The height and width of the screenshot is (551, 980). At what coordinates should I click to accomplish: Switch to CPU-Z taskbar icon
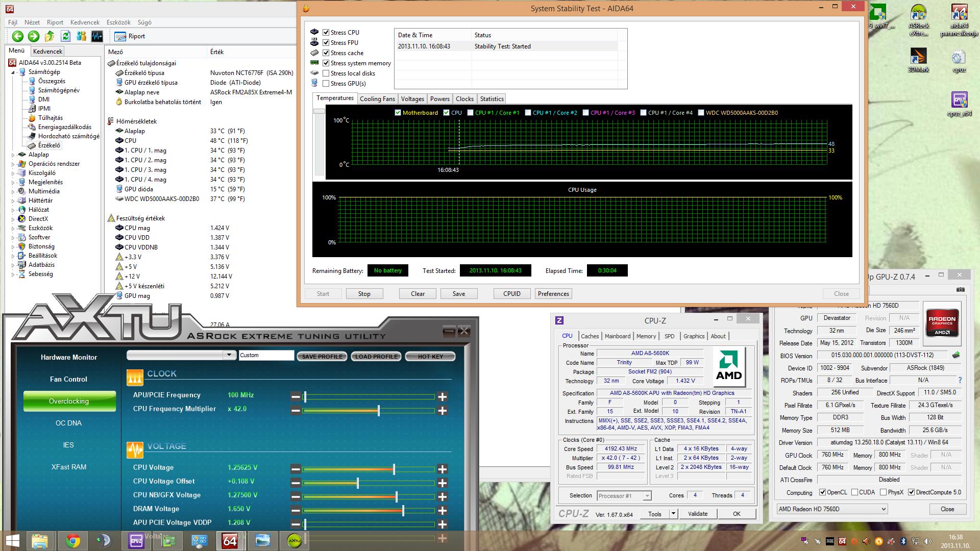pyautogui.click(x=136, y=541)
